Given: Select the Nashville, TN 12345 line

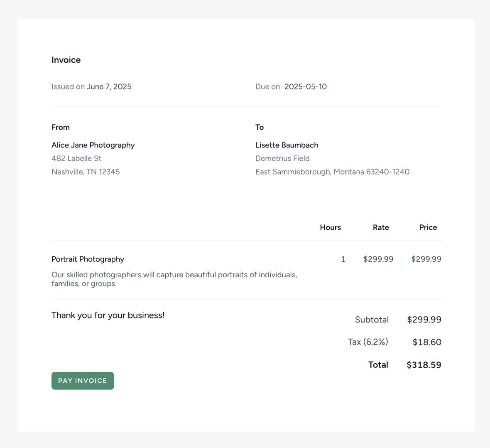Looking at the screenshot, I should (86, 172).
